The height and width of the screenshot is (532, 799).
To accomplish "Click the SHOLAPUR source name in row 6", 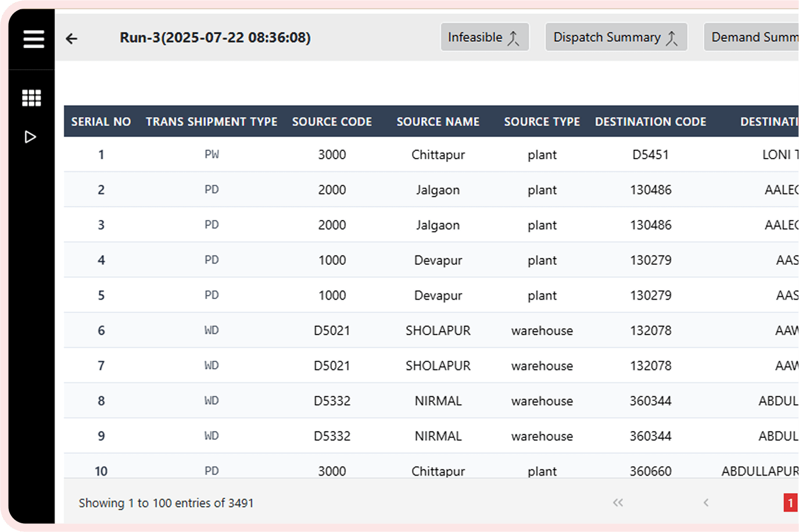I will click(438, 330).
